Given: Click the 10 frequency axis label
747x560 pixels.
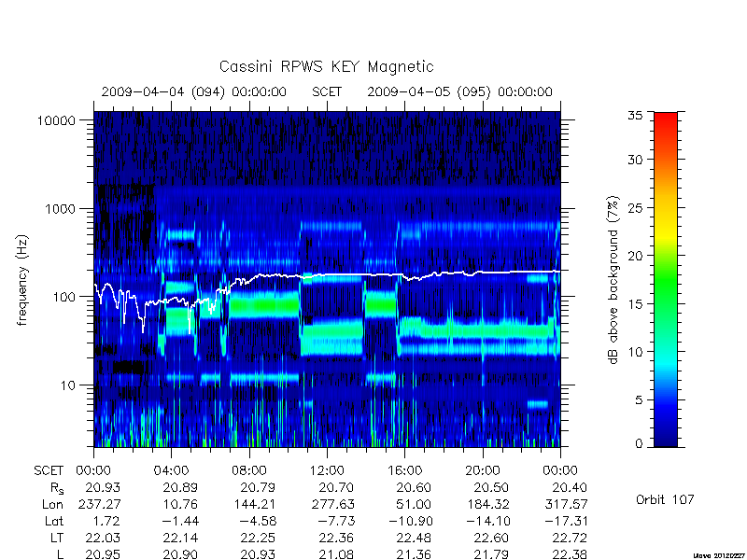Looking at the screenshot, I should click(68, 385).
